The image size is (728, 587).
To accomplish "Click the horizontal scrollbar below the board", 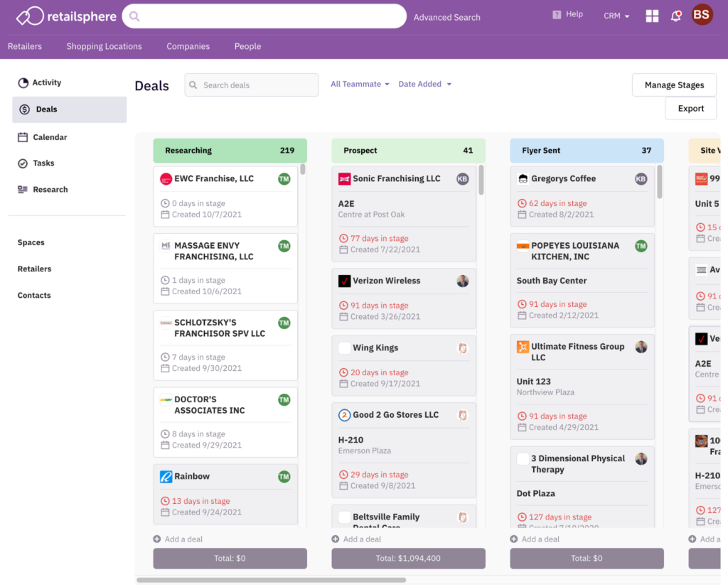I will click(271, 580).
